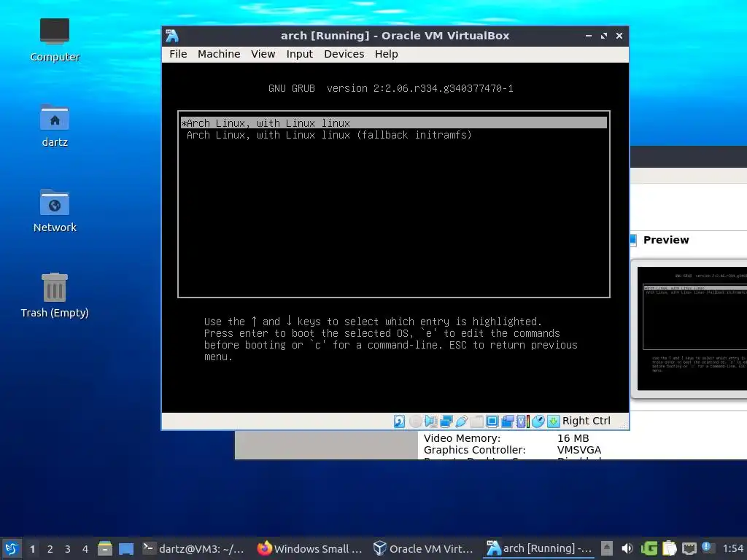Image resolution: width=747 pixels, height=560 pixels.
Task: Switch to workspace 1
Action: [x=32, y=549]
